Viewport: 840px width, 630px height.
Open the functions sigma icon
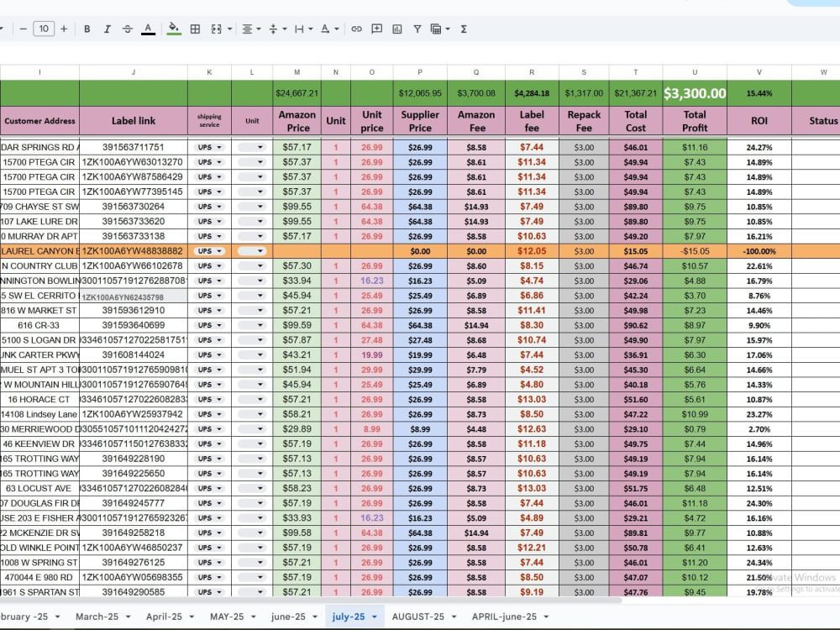[x=464, y=29]
